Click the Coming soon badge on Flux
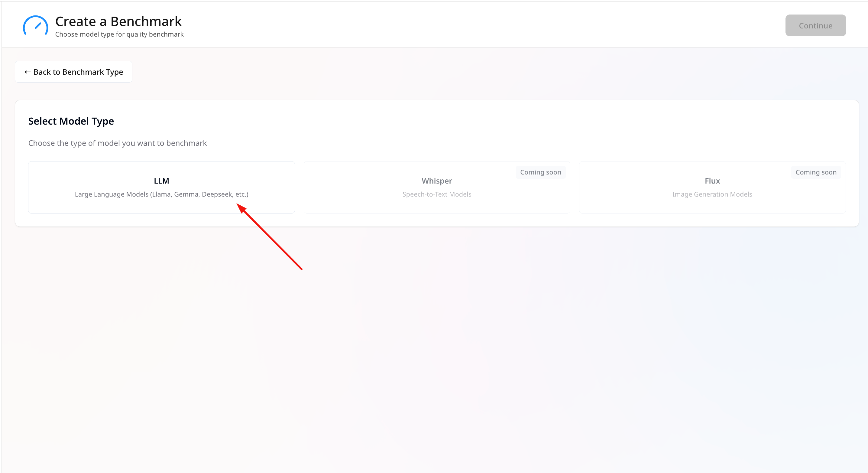The width and height of the screenshot is (868, 473). (x=815, y=172)
